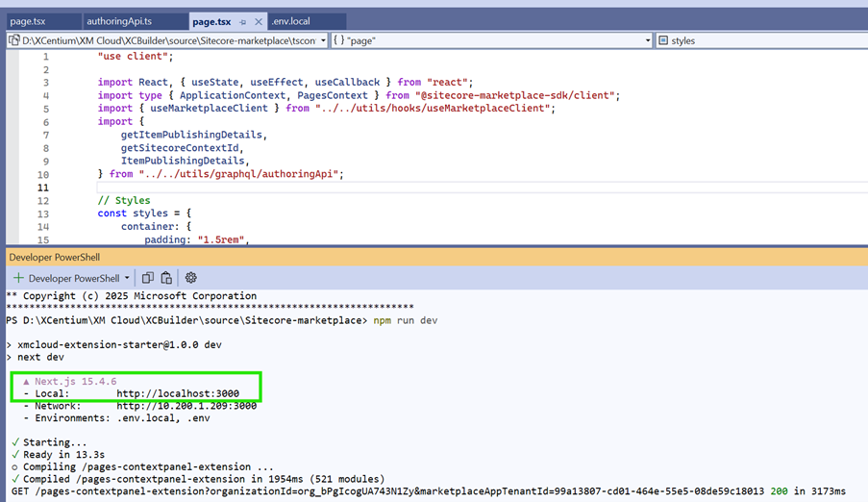Click line number 1 in the gutter
868x502 pixels.
click(x=46, y=57)
